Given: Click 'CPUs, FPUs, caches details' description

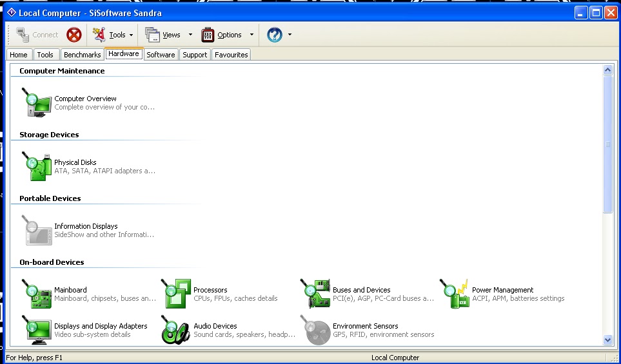Looking at the screenshot, I should 235,298.
